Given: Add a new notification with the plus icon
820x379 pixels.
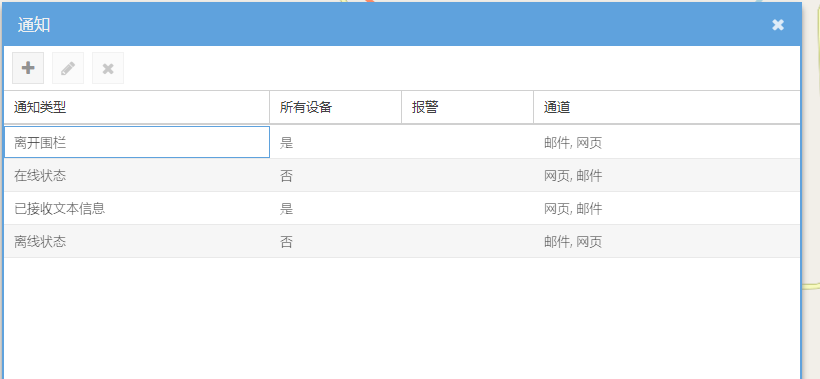Looking at the screenshot, I should click(x=28, y=68).
